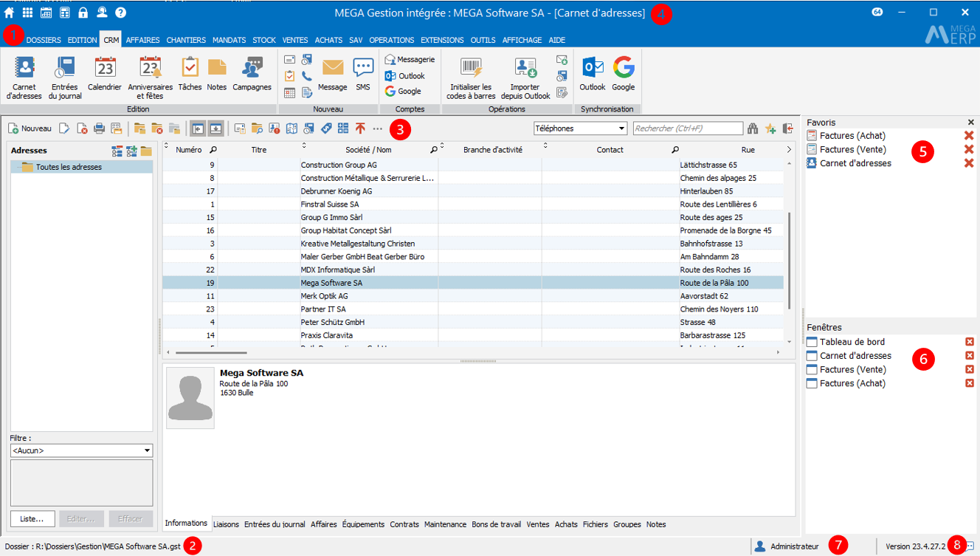Open the VENTES menu tab
980x556 pixels.
pyautogui.click(x=295, y=40)
